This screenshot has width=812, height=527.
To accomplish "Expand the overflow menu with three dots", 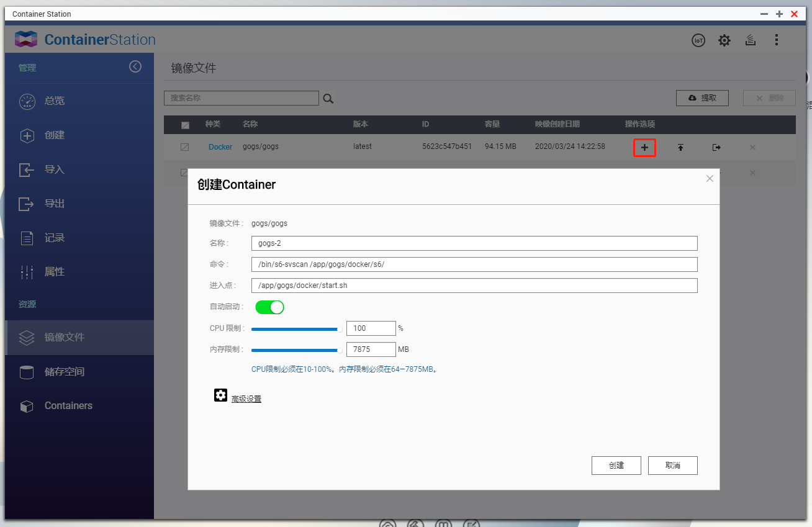I will (x=777, y=40).
